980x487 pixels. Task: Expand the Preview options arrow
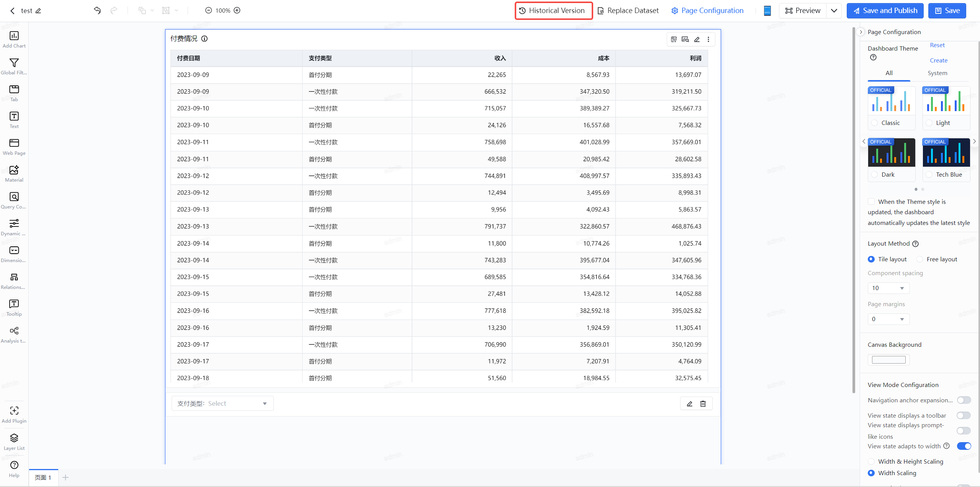[834, 11]
